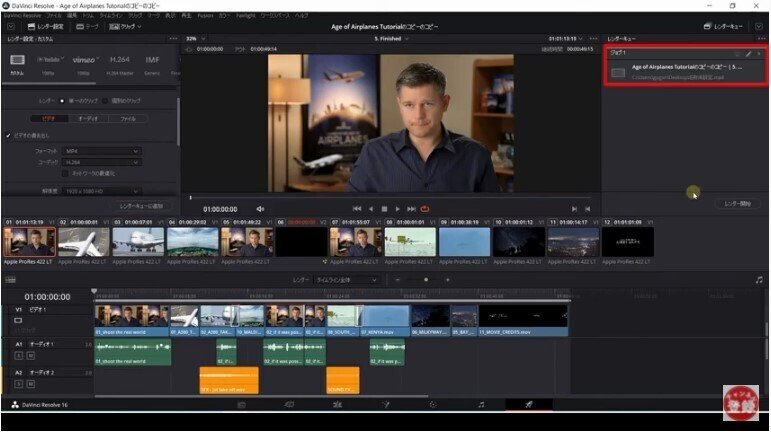Click the timeline zoom out minus button

coord(397,280)
